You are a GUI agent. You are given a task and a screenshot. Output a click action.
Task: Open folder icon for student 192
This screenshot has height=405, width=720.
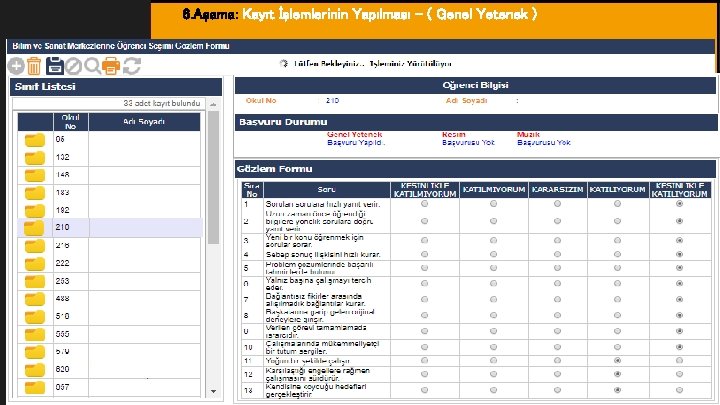click(x=35, y=210)
